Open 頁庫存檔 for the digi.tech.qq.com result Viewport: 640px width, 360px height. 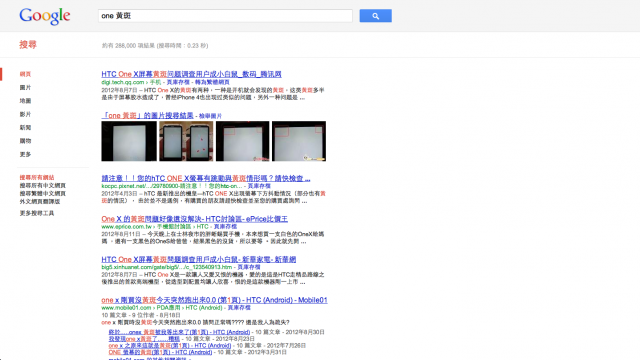click(x=178, y=82)
